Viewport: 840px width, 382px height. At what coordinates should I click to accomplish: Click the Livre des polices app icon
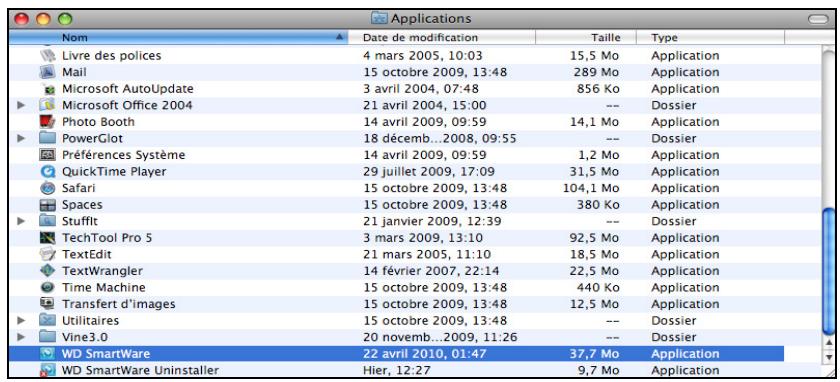pyautogui.click(x=48, y=55)
